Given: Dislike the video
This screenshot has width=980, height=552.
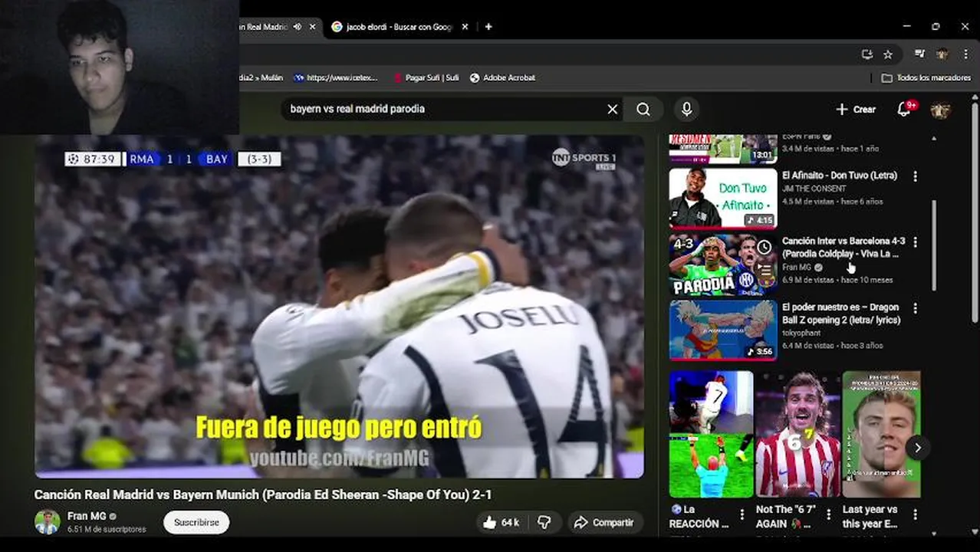Looking at the screenshot, I should point(544,522).
